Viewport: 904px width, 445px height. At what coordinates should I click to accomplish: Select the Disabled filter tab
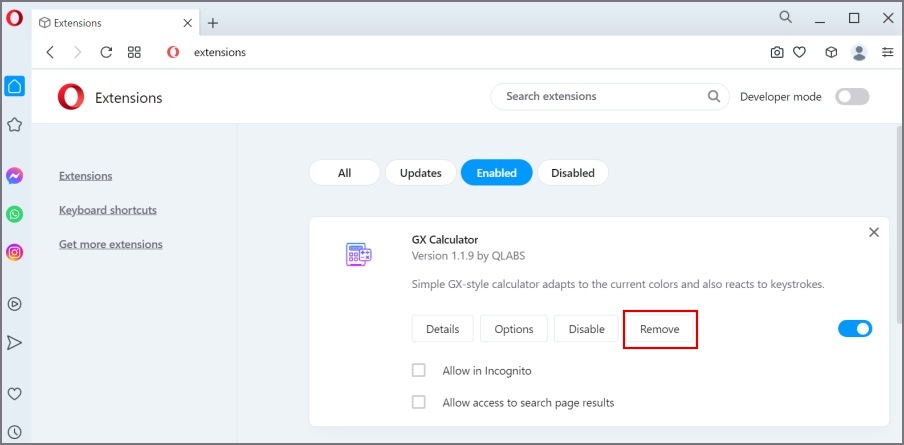[572, 172]
